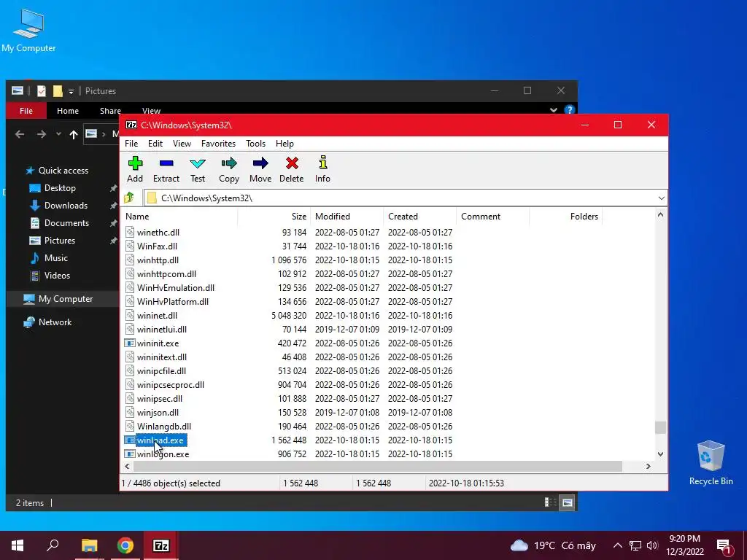
Task: Open the address path dropdown in 7-Zip
Action: (661, 198)
